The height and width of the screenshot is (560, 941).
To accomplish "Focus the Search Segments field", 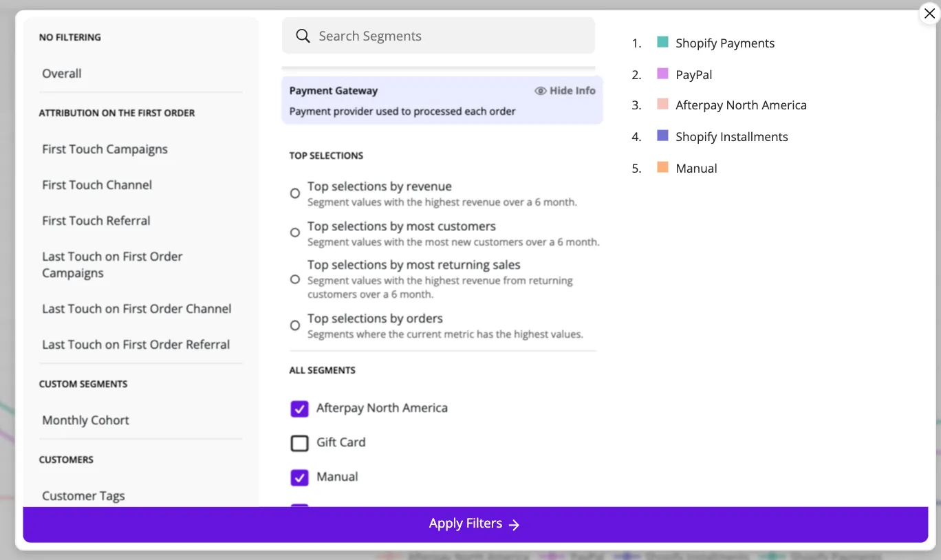I will [438, 36].
